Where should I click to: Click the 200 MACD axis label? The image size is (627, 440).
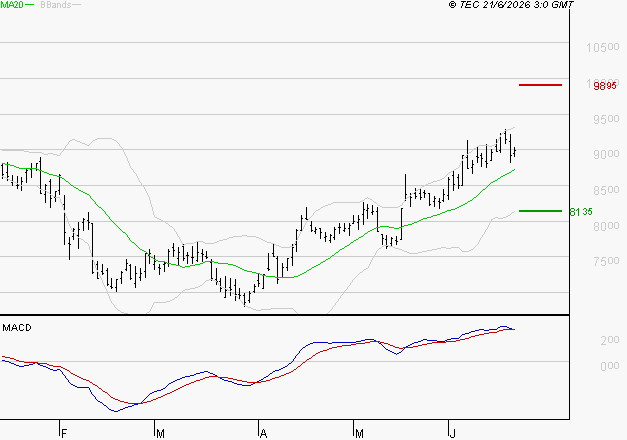[610, 340]
